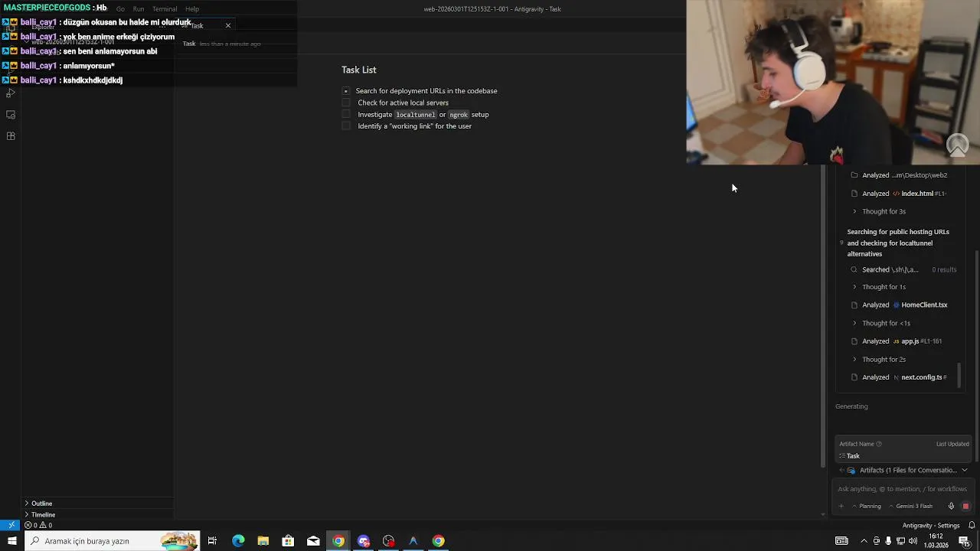Add context with the plus button
The width and height of the screenshot is (980, 551).
pos(841,507)
